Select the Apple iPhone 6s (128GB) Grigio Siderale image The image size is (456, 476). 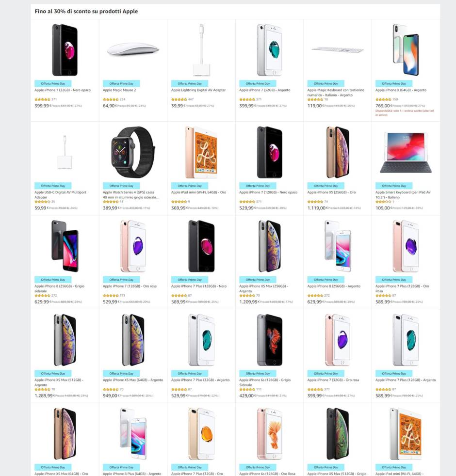coord(269,340)
